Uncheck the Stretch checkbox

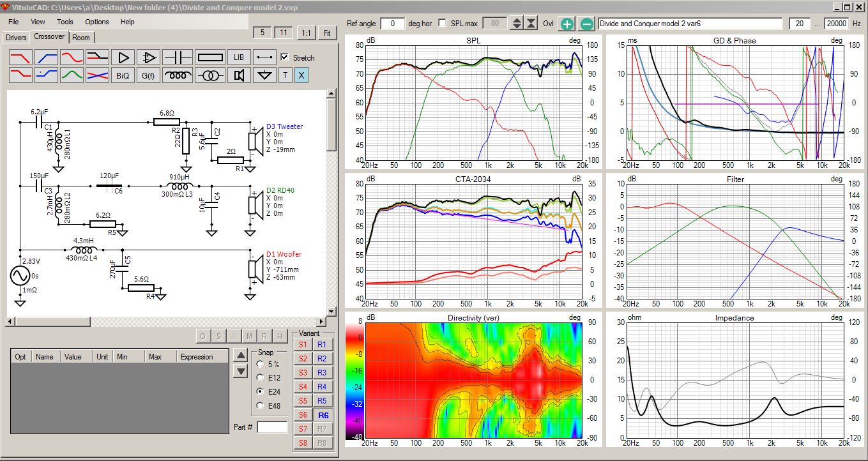[285, 57]
